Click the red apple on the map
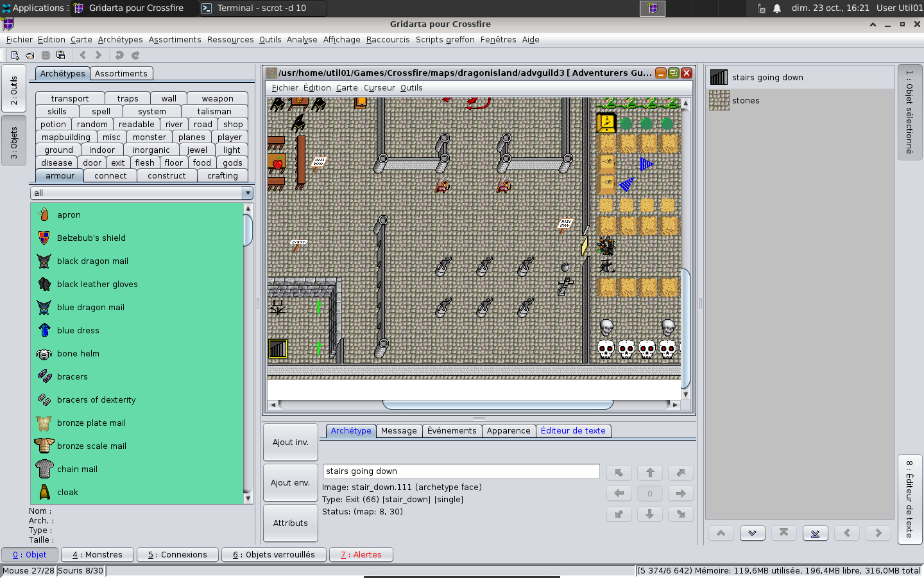Image resolution: width=924 pixels, height=578 pixels. (x=278, y=164)
